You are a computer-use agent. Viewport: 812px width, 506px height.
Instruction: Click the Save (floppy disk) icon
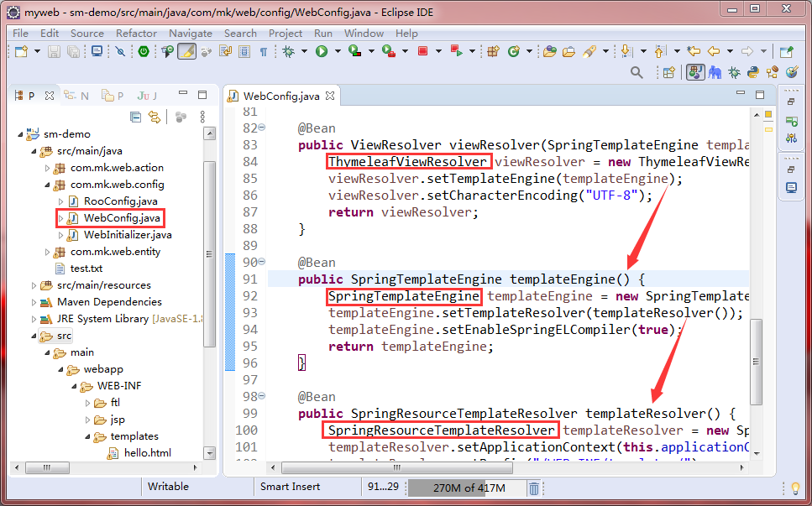pyautogui.click(x=54, y=51)
